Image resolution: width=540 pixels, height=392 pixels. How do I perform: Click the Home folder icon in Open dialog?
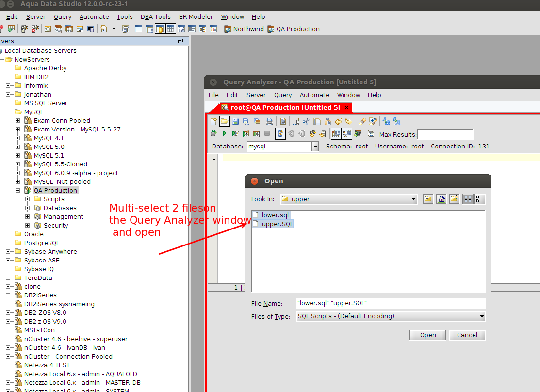click(x=441, y=199)
